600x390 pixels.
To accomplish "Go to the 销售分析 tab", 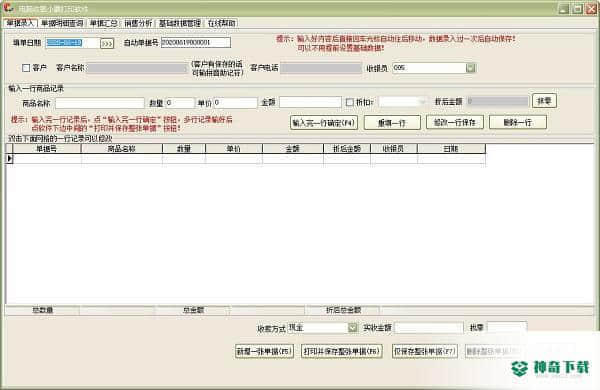I will [138, 23].
